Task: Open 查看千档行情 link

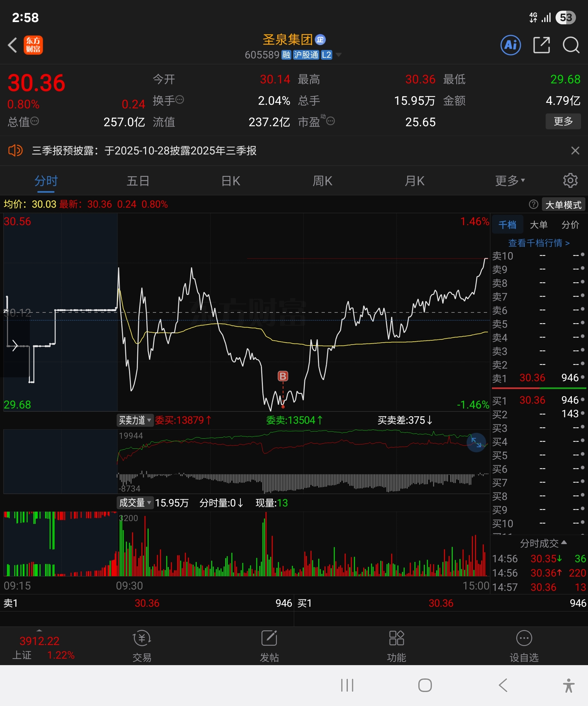Action: click(x=539, y=243)
